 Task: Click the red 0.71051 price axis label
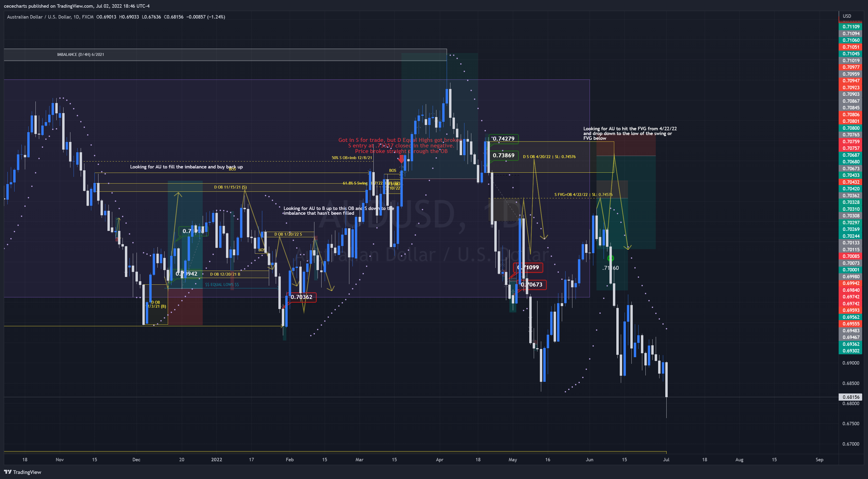click(x=851, y=47)
